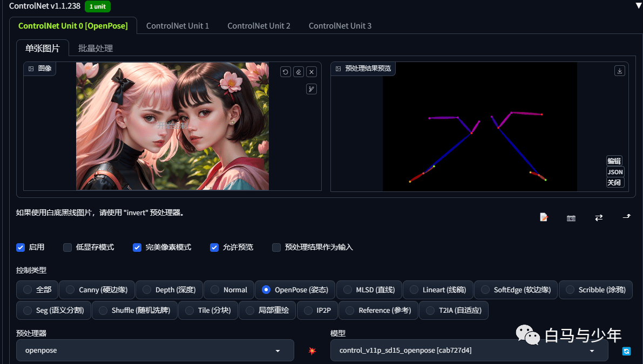Image resolution: width=643 pixels, height=364 pixels.
Task: Click the brush pen icon below eraser
Action: click(x=312, y=89)
